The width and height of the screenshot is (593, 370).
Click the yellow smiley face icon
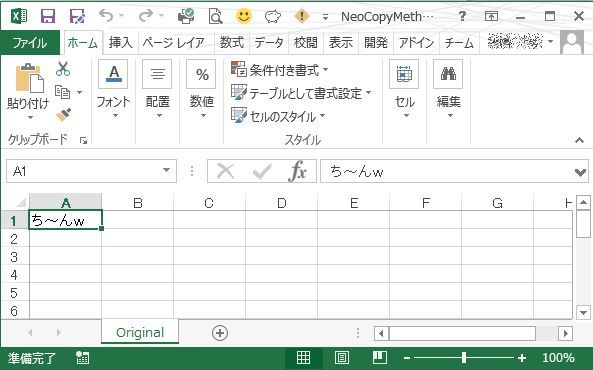point(244,16)
